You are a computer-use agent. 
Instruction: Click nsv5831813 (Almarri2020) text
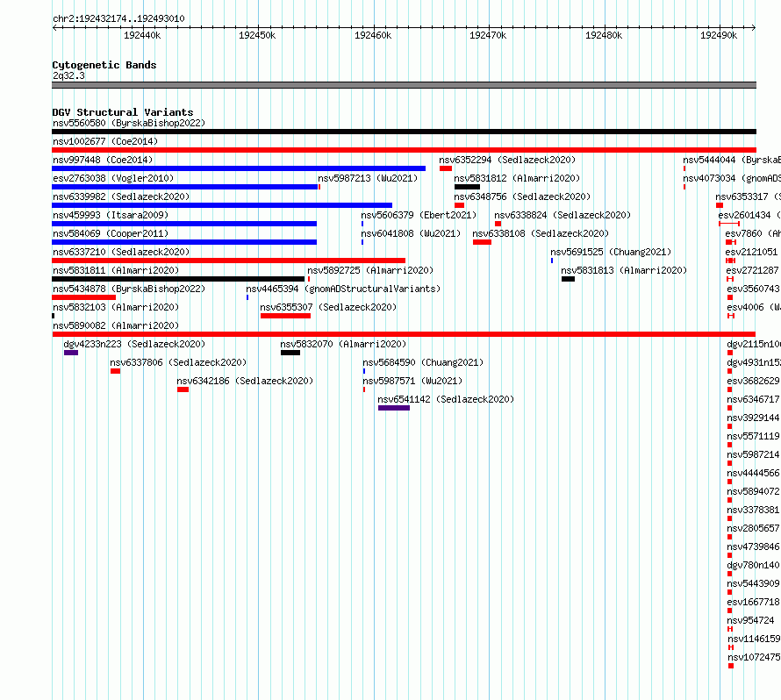[624, 270]
